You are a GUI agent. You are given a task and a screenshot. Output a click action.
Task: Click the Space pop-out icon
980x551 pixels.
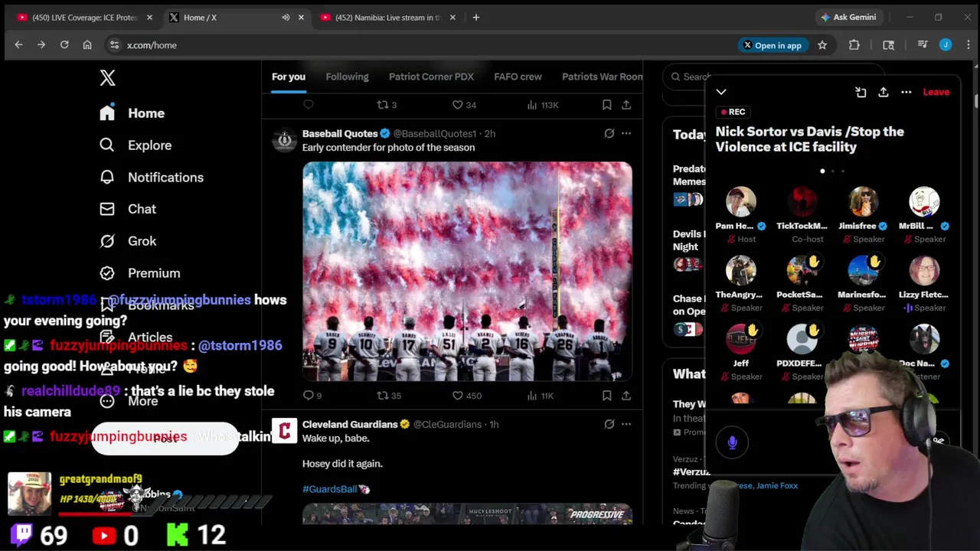[861, 92]
